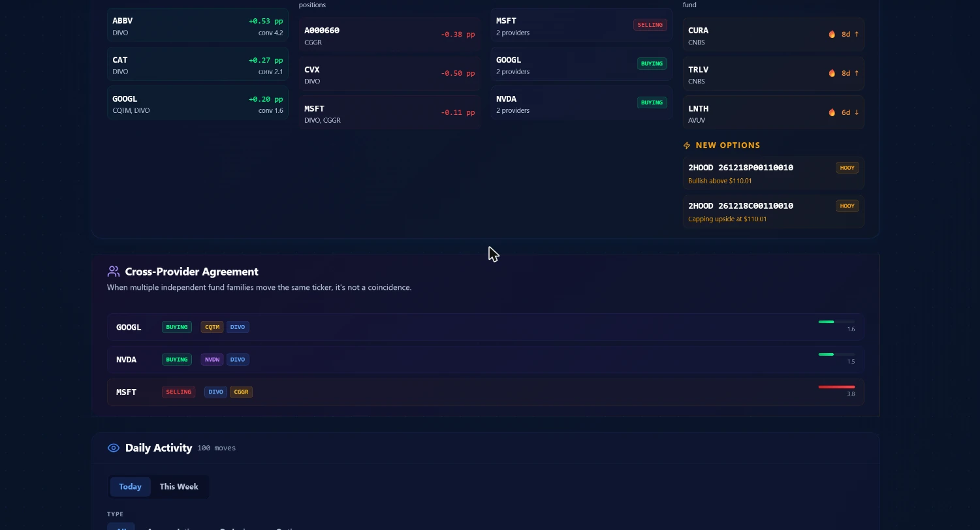Click the '-0.38 pp' value on A000660
980x530 pixels.
tap(458, 34)
